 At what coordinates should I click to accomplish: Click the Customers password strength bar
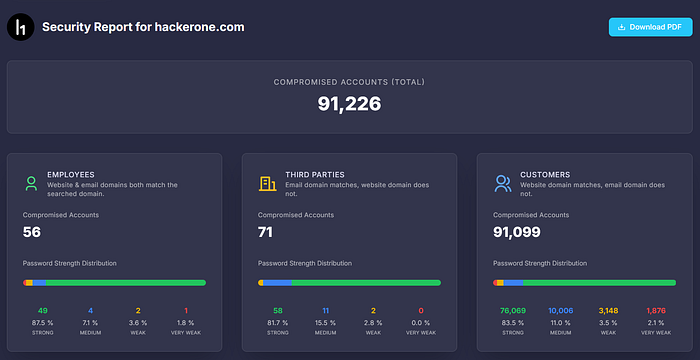(584, 283)
